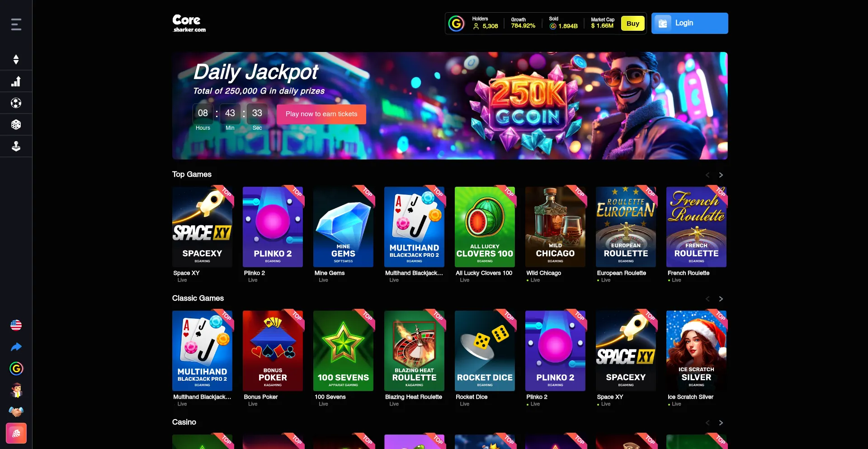The width and height of the screenshot is (868, 449).
Task: Click the US flag language selector
Action: 16,325
